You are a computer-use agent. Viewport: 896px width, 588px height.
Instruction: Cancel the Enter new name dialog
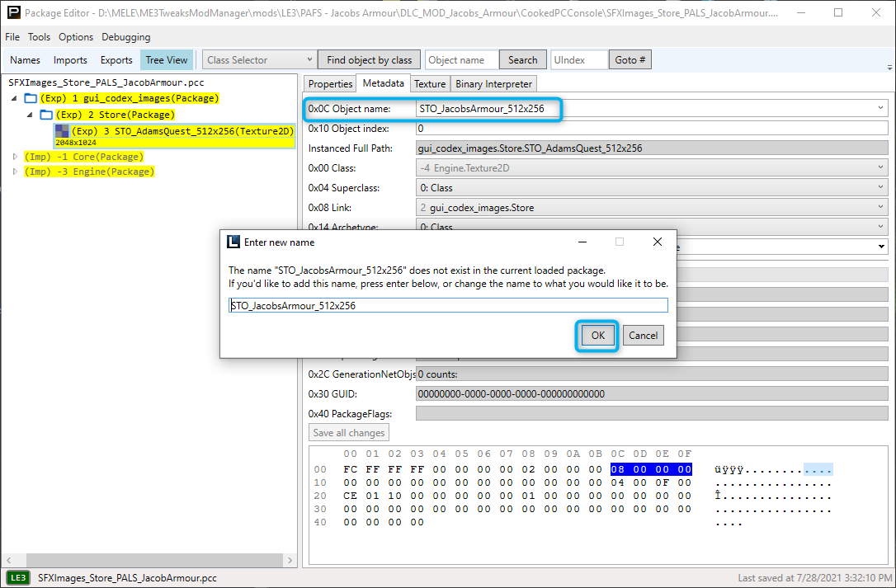click(643, 336)
